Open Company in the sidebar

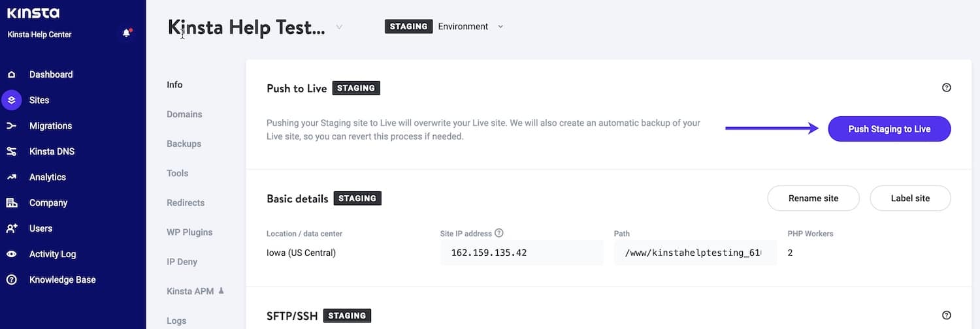(x=48, y=203)
